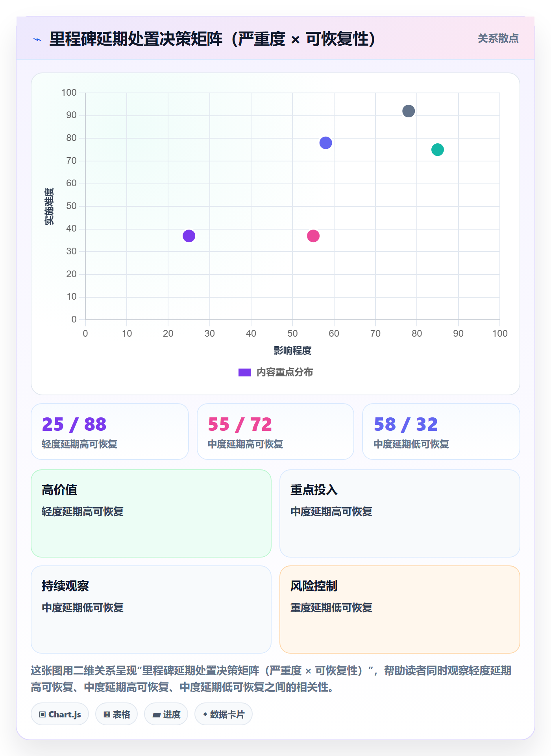
Task: Click the 表格 tag chip
Action: [116, 714]
